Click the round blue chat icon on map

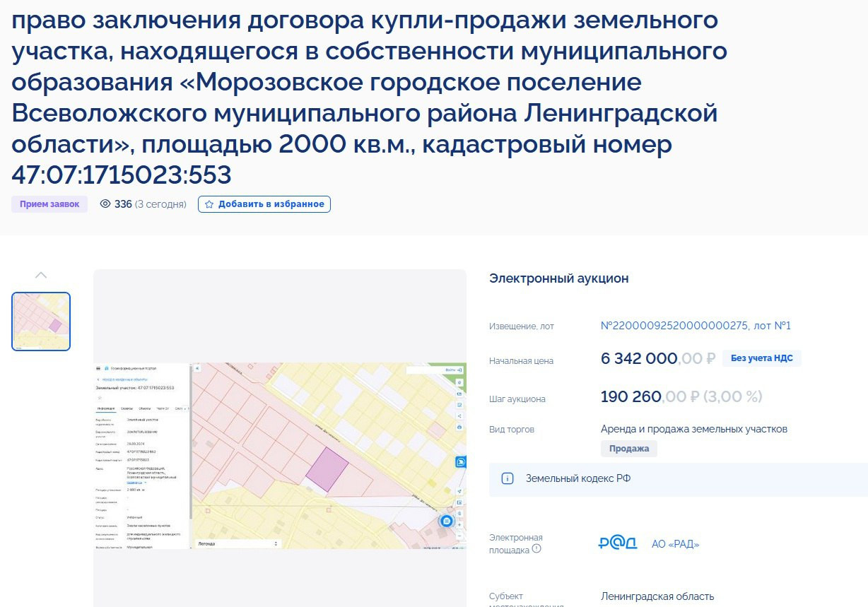pyautogui.click(x=446, y=521)
